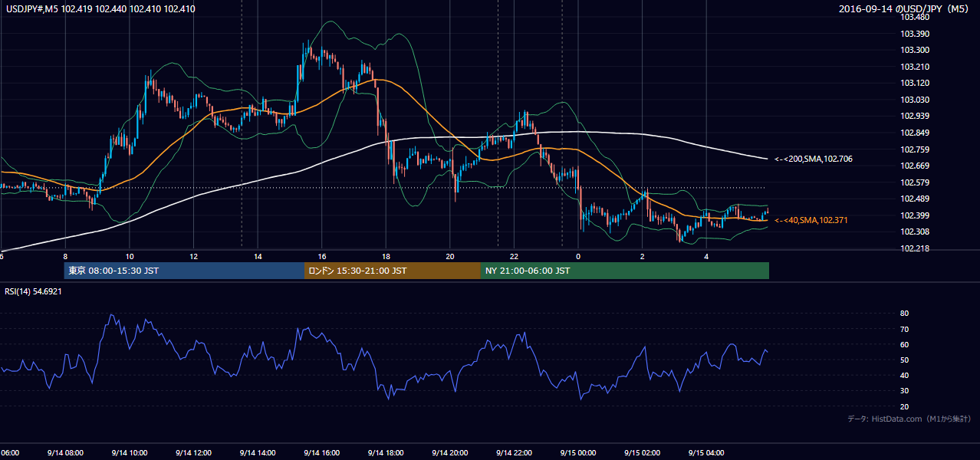Click price scale value 103.390
The height and width of the screenshot is (460, 980).
(914, 34)
